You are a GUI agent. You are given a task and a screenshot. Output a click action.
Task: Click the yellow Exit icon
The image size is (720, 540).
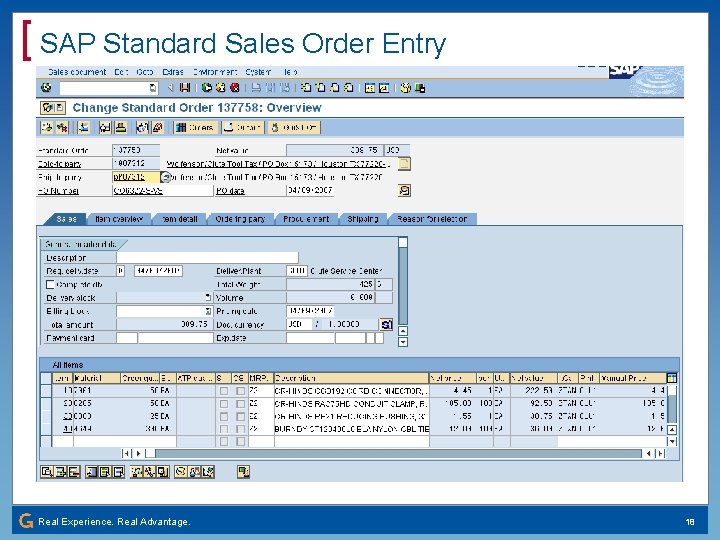pyautogui.click(x=220, y=87)
